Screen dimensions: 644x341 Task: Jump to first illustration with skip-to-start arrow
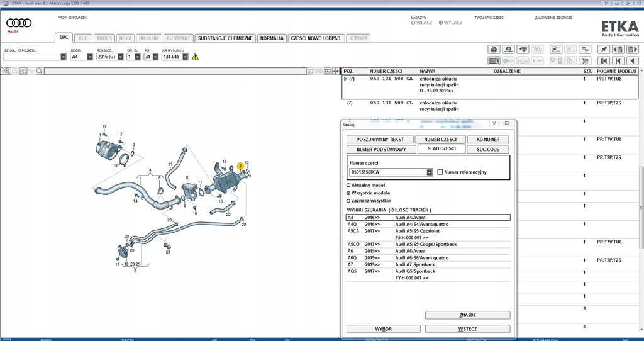[603, 61]
